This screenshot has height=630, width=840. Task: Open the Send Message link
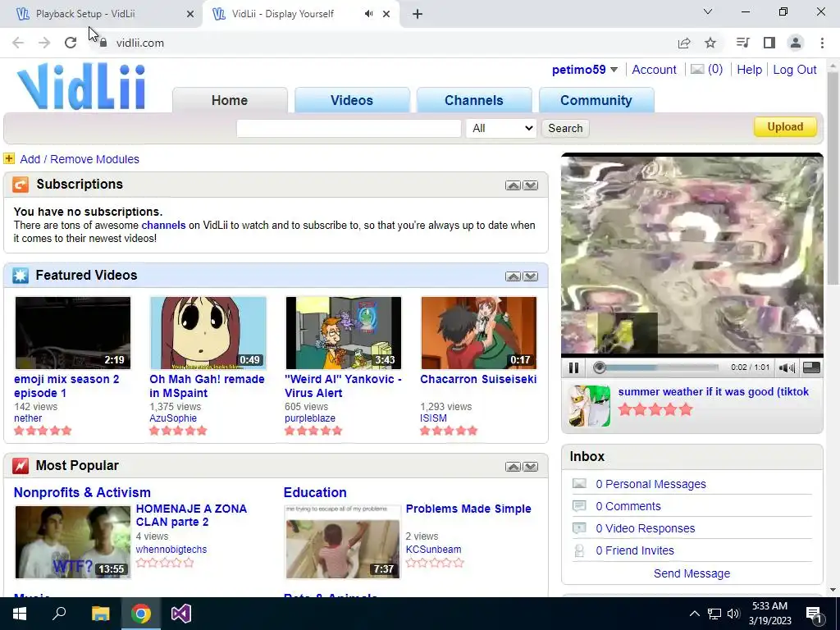pos(692,573)
